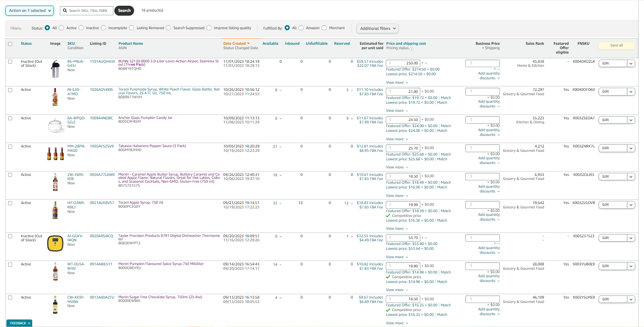The height and width of the screenshot is (327, 644).
Task: Click the Pricing status info icon
Action: coord(412,49)
